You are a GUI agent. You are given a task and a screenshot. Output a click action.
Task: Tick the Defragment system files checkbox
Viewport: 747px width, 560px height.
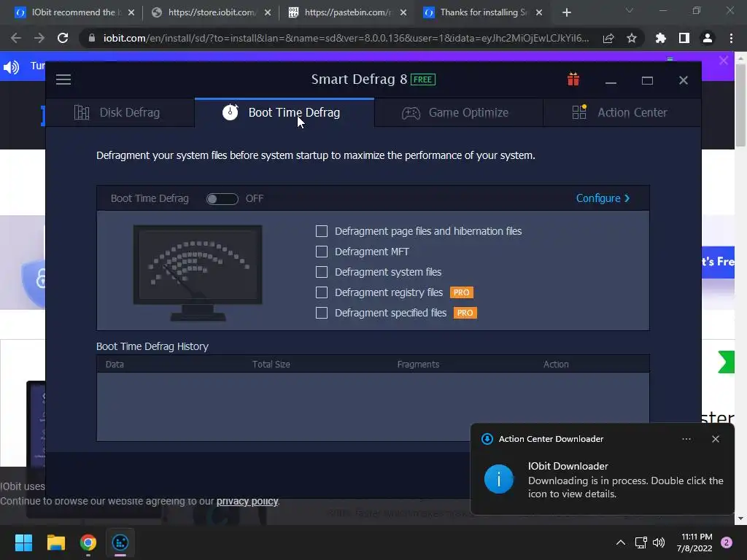coord(322,272)
